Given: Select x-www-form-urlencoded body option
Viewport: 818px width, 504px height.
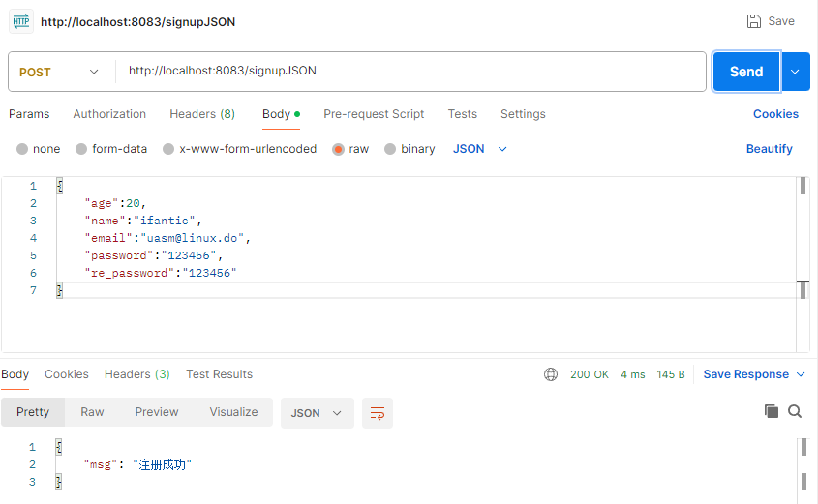Looking at the screenshot, I should point(168,149).
